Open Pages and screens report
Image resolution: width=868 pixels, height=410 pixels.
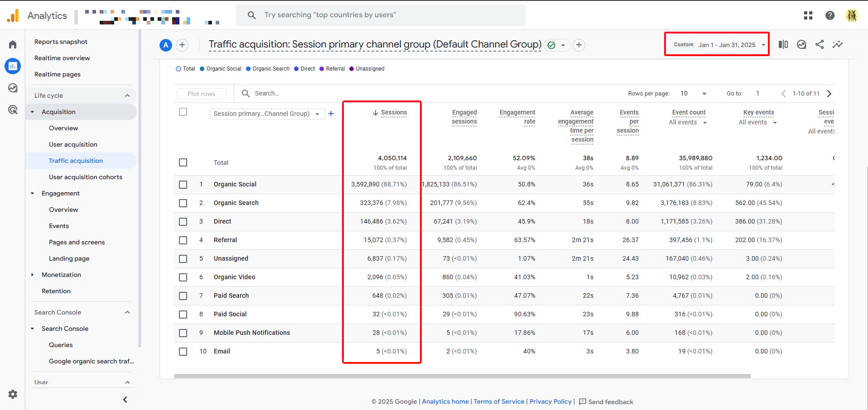[77, 242]
